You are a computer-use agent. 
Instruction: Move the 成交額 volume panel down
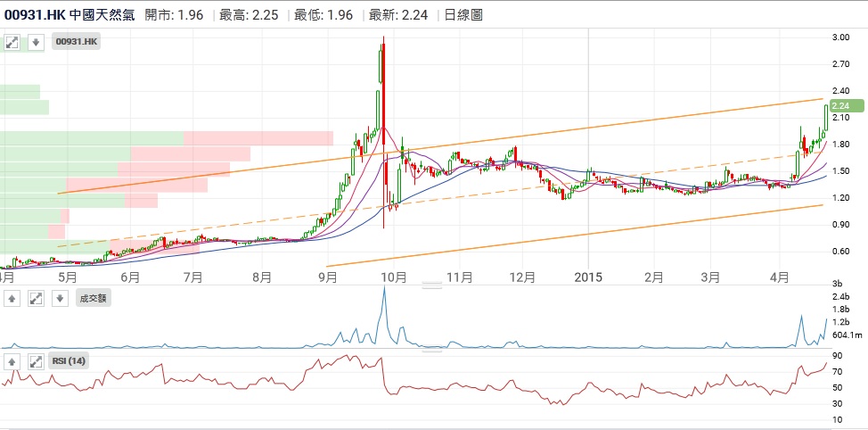[x=58, y=298]
